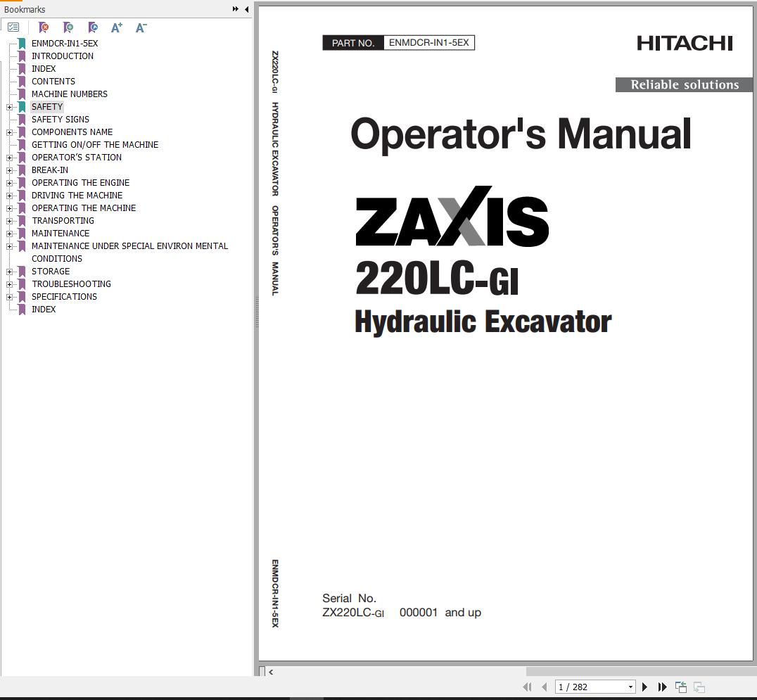757x700 pixels.
Task: Open the SAFETY SIGNS bookmark
Action: pyautogui.click(x=61, y=119)
